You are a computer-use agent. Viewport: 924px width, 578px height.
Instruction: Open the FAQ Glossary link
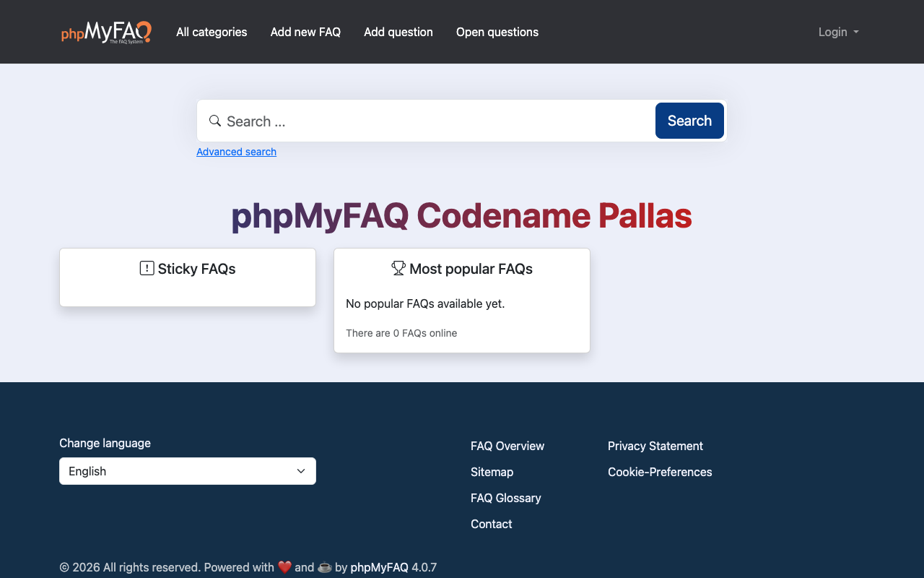click(x=506, y=498)
